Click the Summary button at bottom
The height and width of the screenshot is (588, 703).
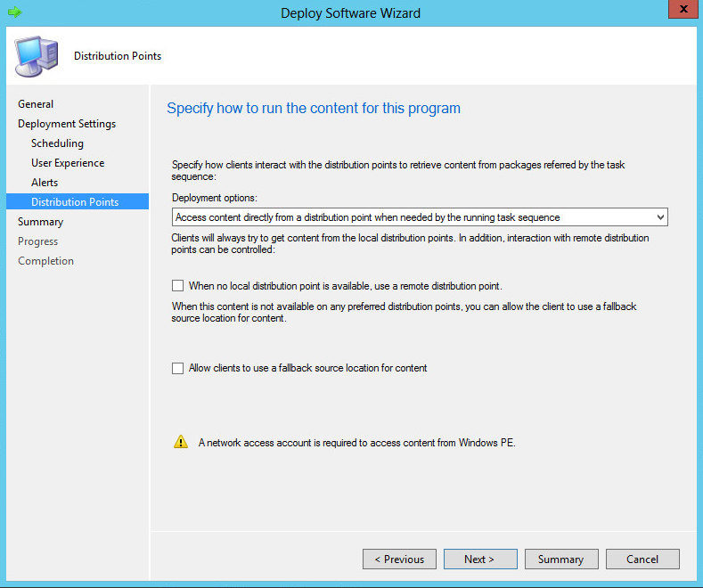560,559
